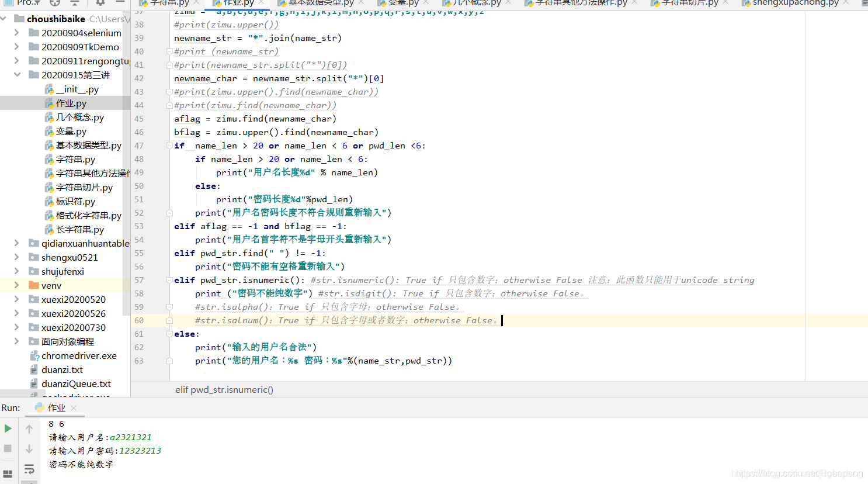Select 标识符.py name in project tree
868x484 pixels.
pos(75,202)
